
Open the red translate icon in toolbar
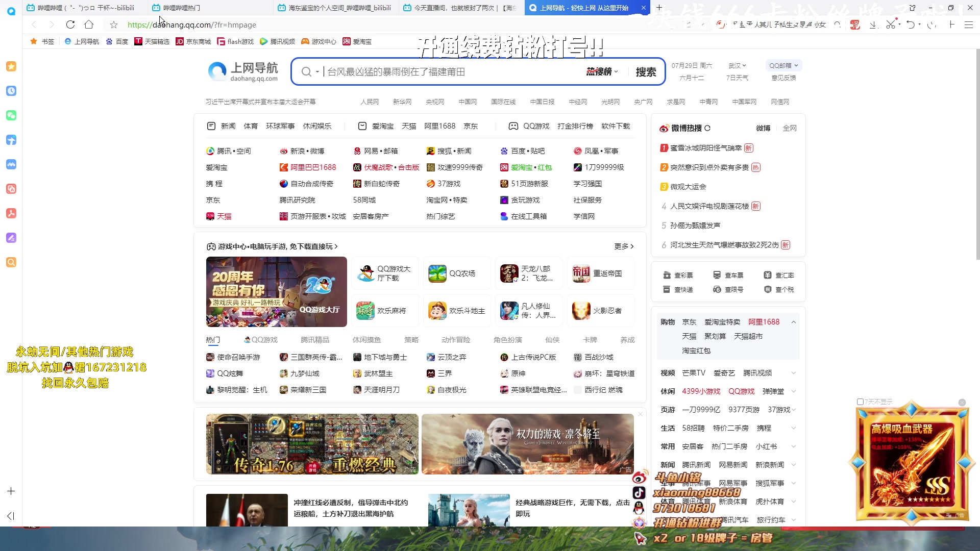[x=855, y=24]
